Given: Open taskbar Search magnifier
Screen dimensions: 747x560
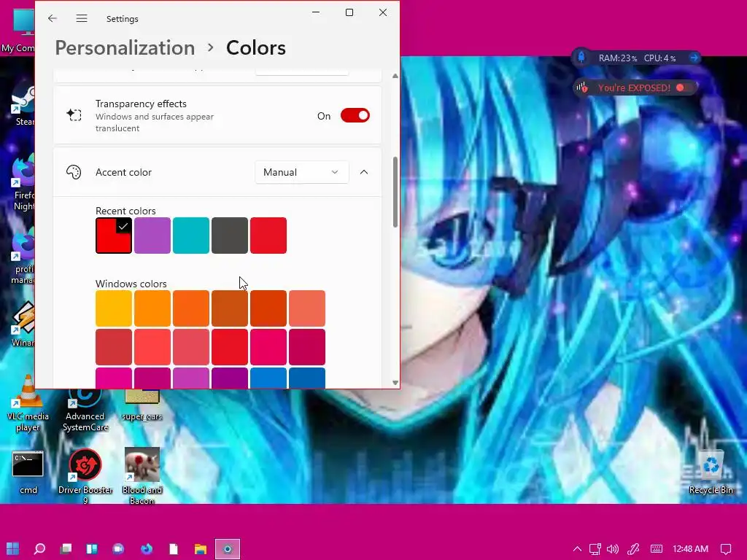Looking at the screenshot, I should click(x=39, y=549).
